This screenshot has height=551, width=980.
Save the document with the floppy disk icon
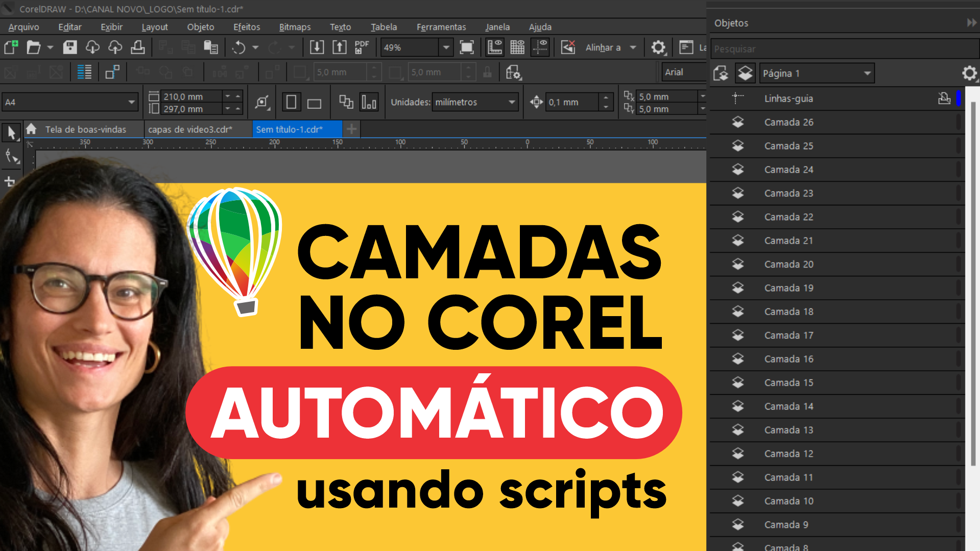pyautogui.click(x=70, y=47)
